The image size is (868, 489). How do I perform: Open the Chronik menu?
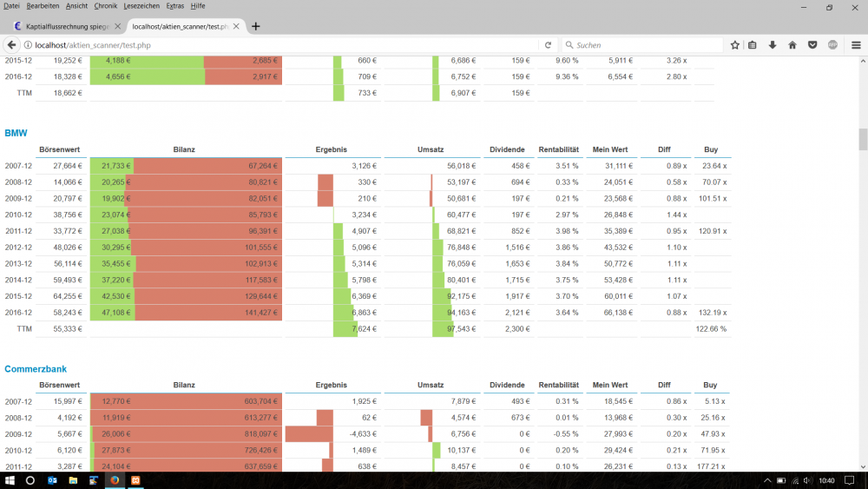pyautogui.click(x=105, y=6)
